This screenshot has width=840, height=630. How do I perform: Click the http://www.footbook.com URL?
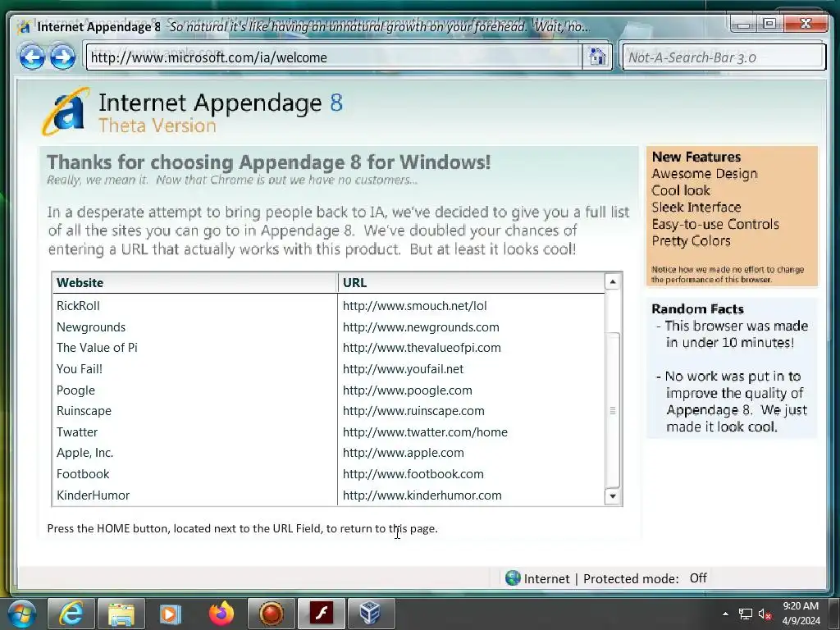[x=413, y=474]
